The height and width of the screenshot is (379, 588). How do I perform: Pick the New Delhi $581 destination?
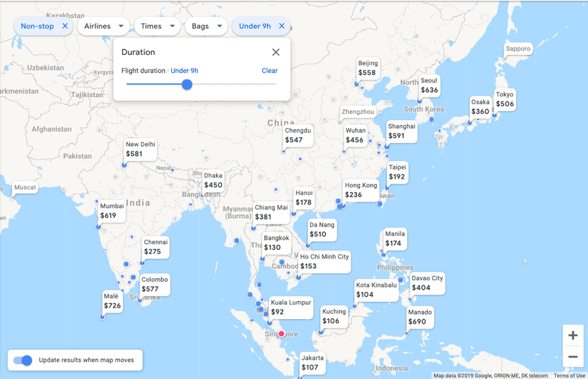coord(140,149)
